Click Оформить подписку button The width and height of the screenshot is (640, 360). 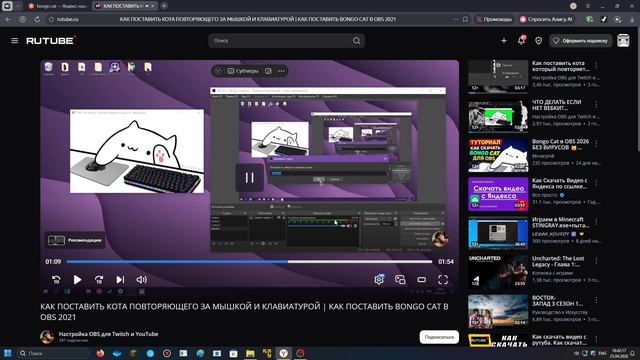(x=581, y=41)
